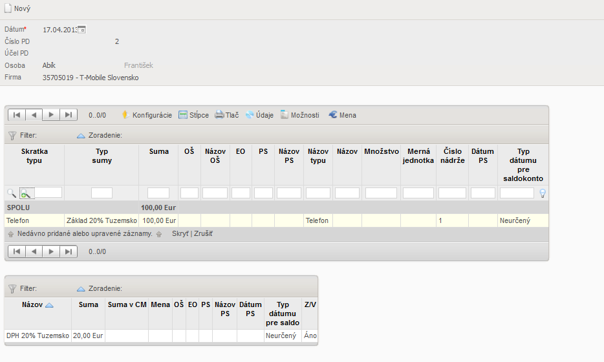Click the DPH 20% Tuzemsko cell
Screen dimensions: 604x362
tap(38, 336)
